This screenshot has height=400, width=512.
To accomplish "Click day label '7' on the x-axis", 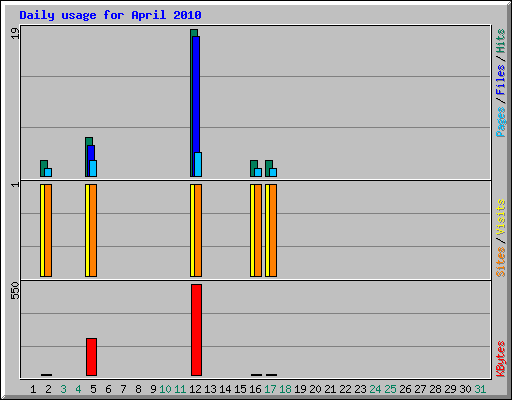I will point(123,389).
